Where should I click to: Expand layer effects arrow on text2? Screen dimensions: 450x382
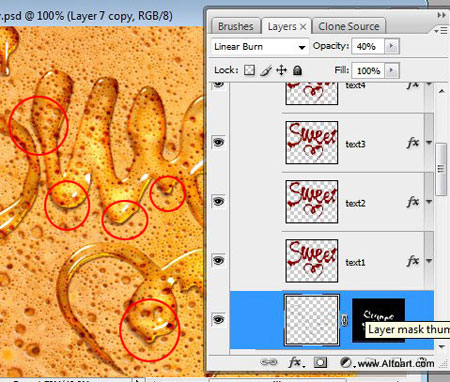coord(429,202)
